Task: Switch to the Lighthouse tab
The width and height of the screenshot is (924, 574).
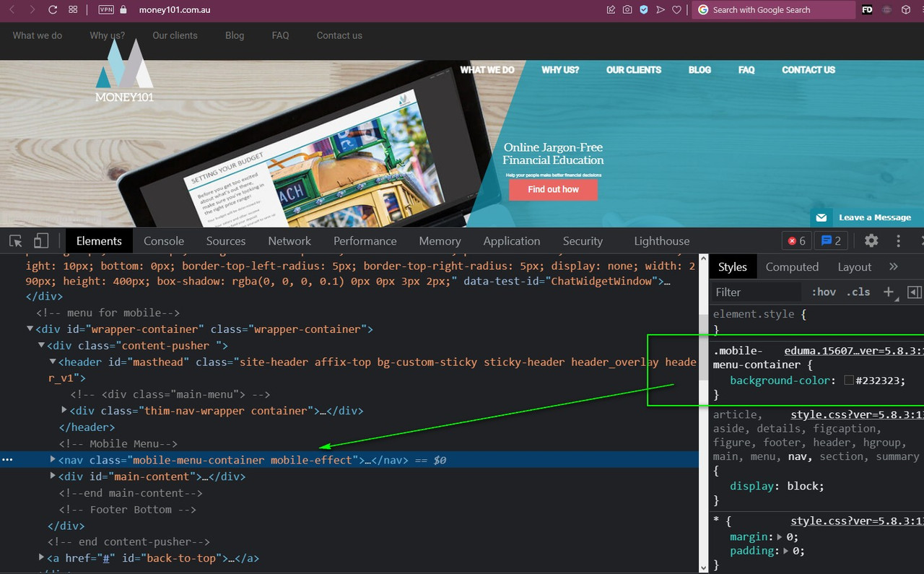Action: [662, 241]
